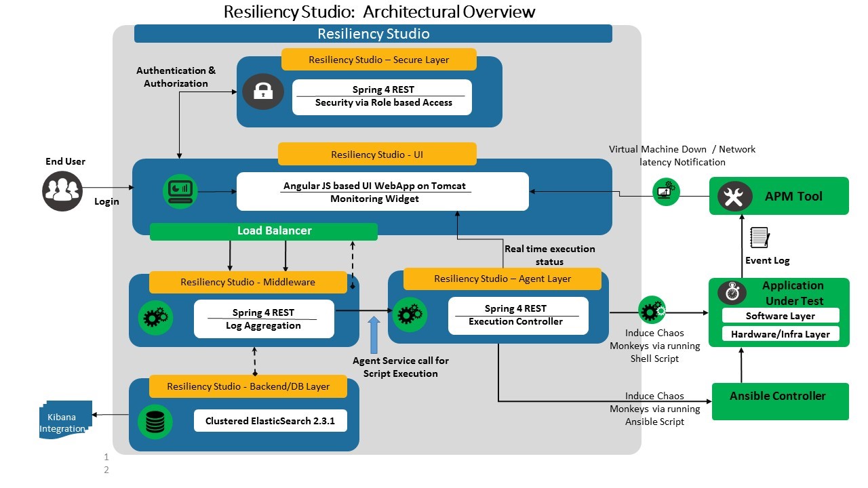
Task: Click the Resiliency Studio - Backend/DB Layer label
Action: (248, 386)
